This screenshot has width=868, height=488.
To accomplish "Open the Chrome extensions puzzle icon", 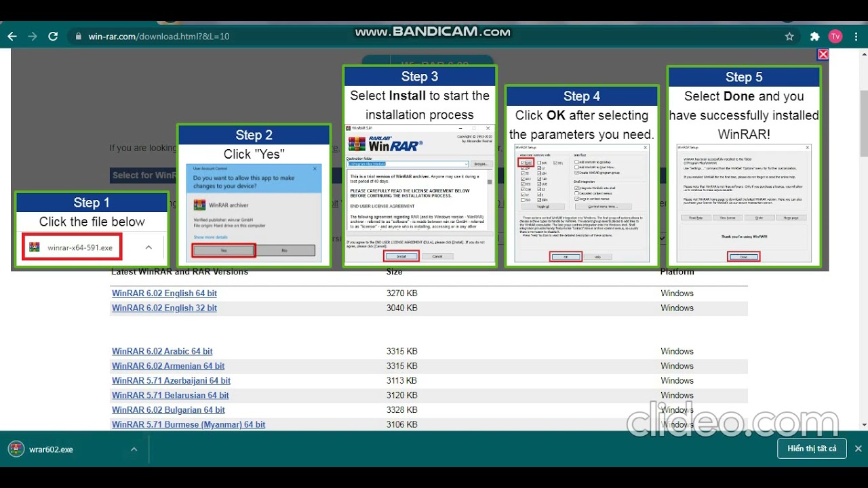I will (x=815, y=37).
